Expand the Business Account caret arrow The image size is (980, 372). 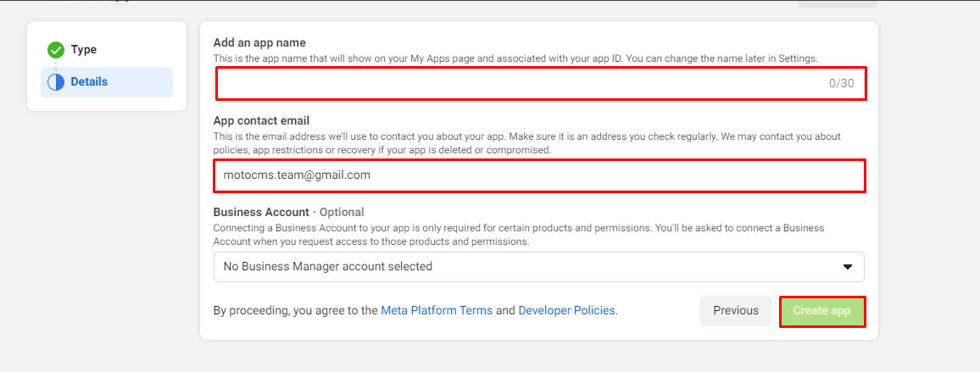coord(848,267)
